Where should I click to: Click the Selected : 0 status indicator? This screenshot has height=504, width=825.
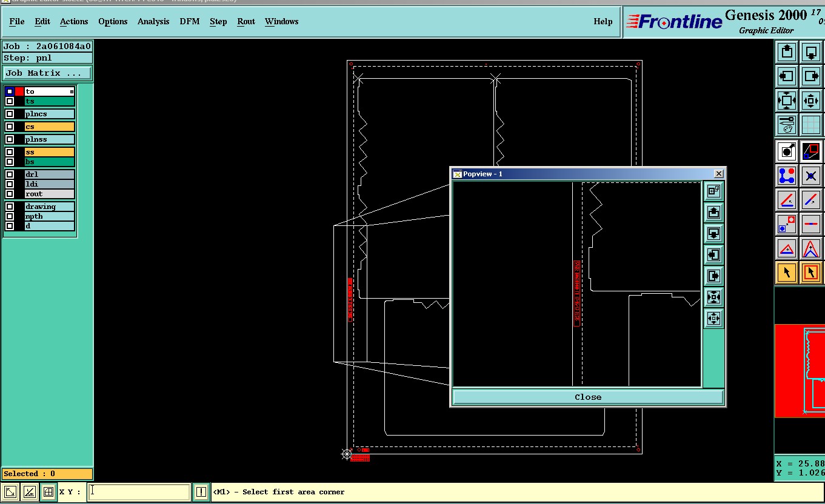tap(47, 474)
